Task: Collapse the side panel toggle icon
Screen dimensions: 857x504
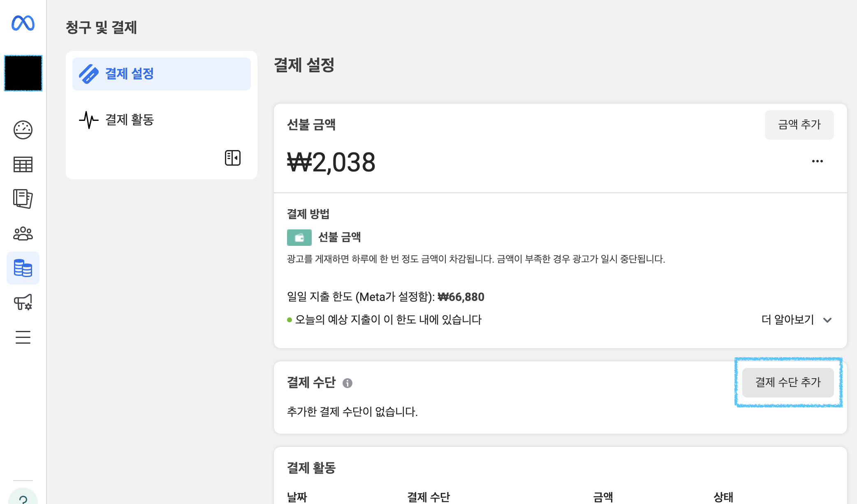Action: [233, 158]
